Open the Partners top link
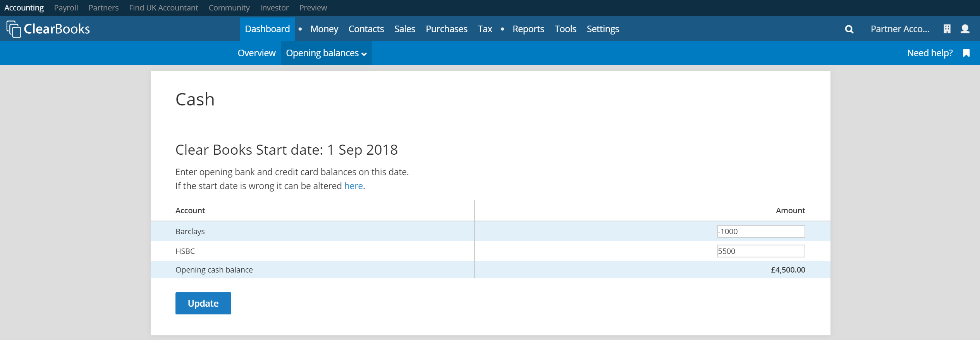 tap(103, 8)
